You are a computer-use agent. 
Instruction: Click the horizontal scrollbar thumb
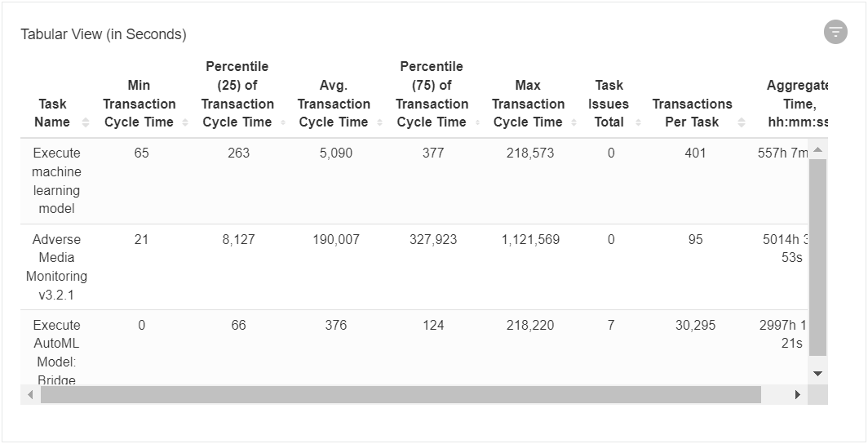pos(401,395)
